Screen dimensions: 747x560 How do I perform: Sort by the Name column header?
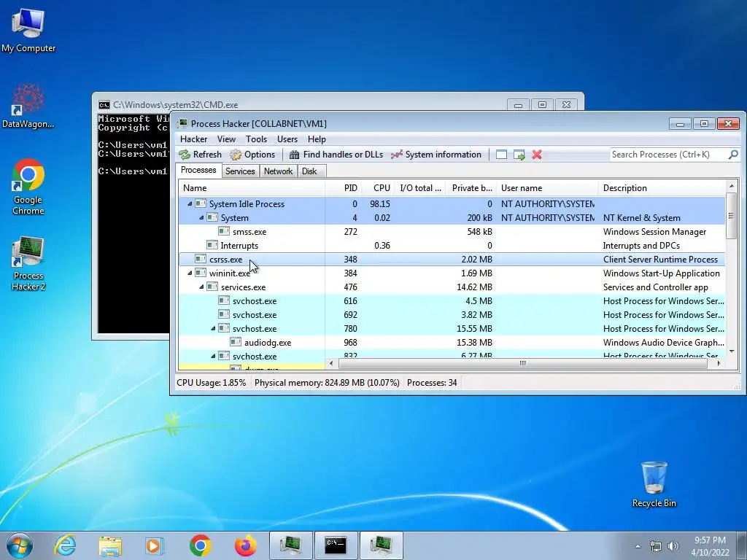point(252,188)
